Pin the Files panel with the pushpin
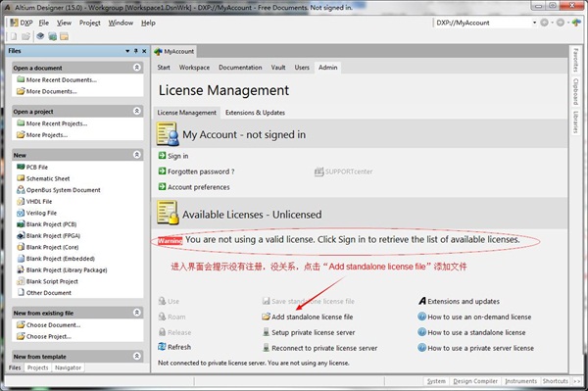 (136, 51)
